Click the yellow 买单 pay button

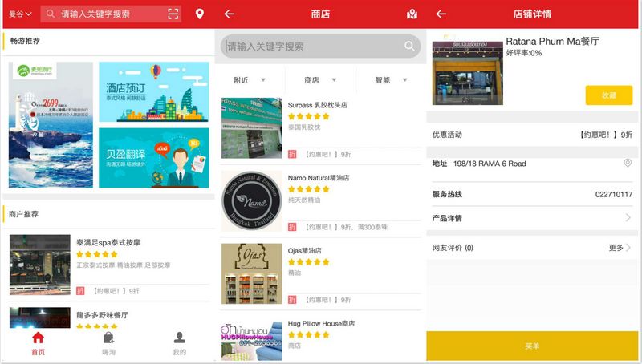pos(532,346)
